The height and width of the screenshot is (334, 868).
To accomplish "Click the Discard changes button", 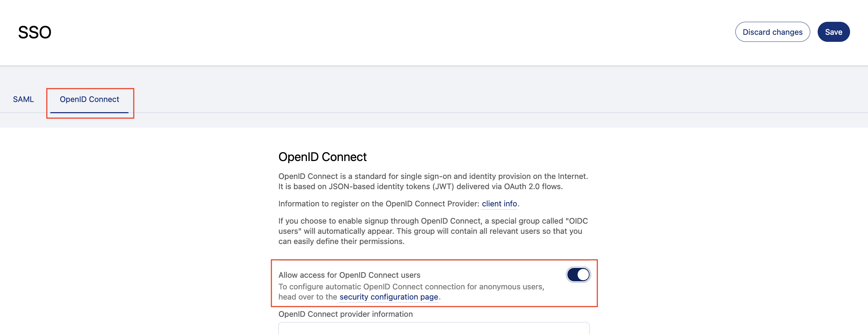I will [x=772, y=32].
